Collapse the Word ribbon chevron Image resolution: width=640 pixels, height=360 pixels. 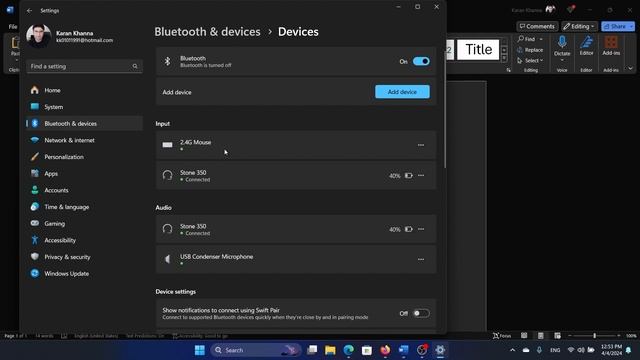[631, 69]
